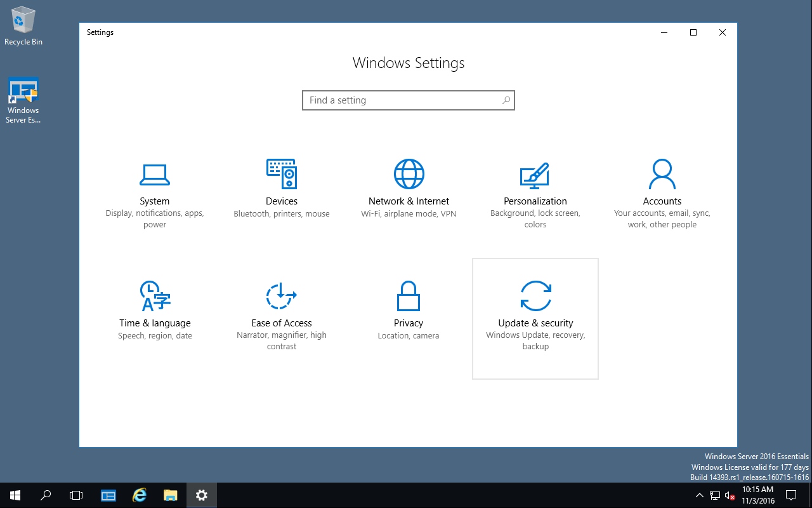Click the taskbar clock showing 10:15 AM
Image resolution: width=812 pixels, height=508 pixels.
point(757,495)
